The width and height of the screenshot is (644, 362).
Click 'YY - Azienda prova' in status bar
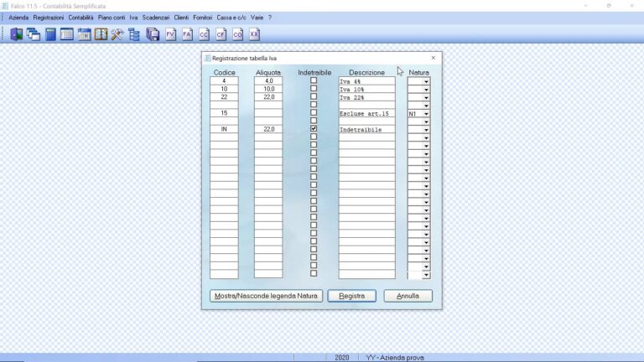point(395,358)
